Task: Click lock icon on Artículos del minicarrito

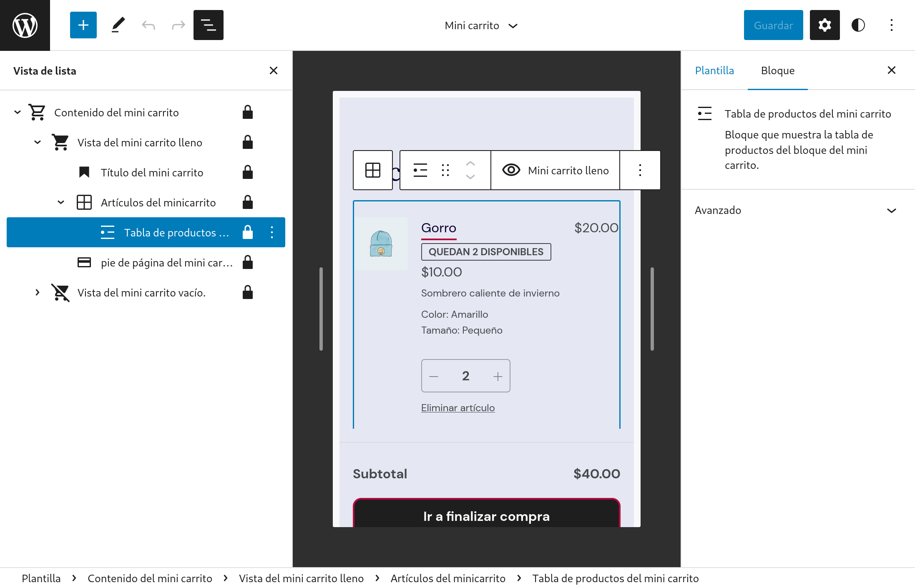Action: tap(248, 202)
